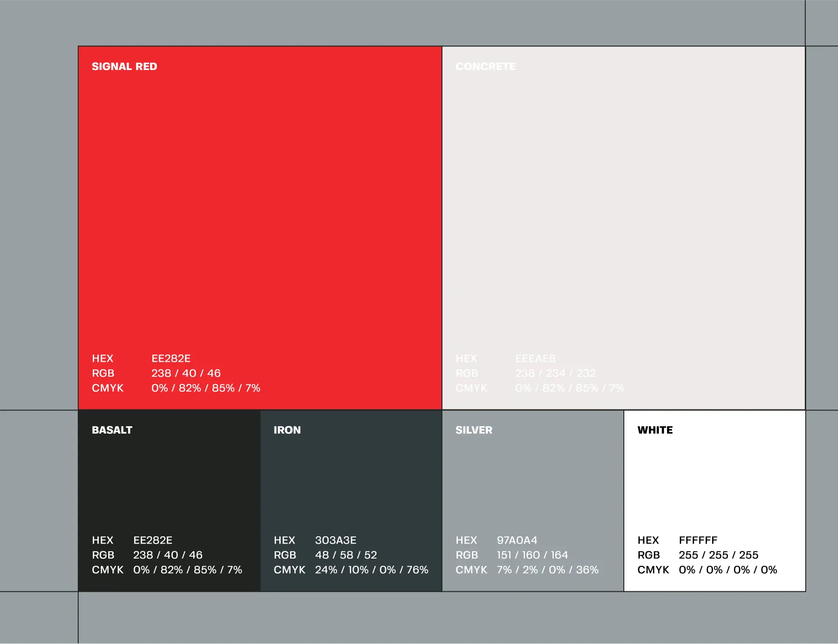The height and width of the screenshot is (644, 838).
Task: Click RGB value 48 / 58 / 52
Action: (346, 555)
